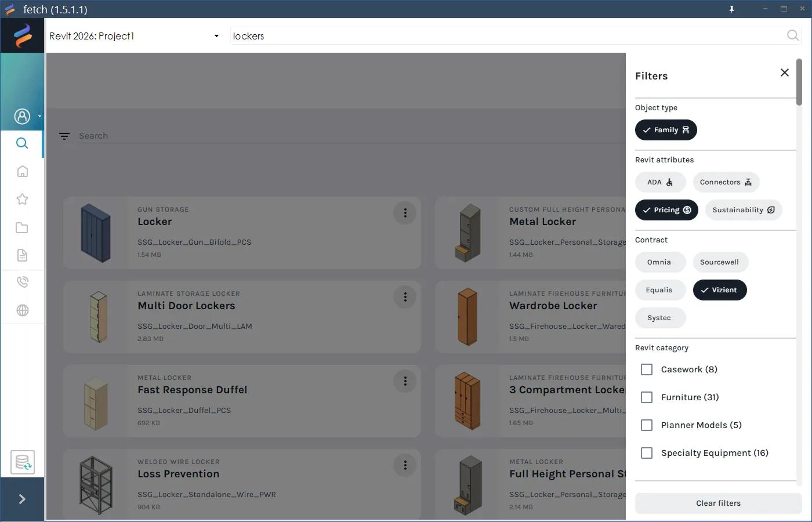
Task: Go to the home sidebar icon
Action: click(22, 171)
